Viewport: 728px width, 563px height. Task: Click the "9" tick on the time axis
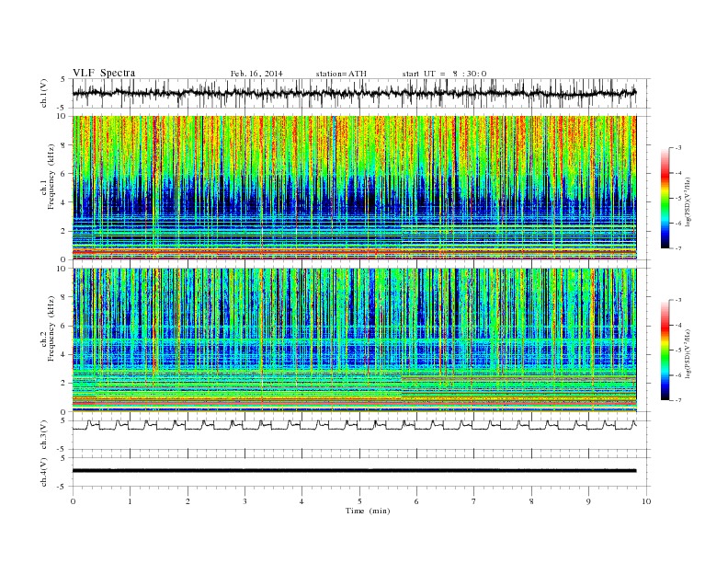point(588,501)
